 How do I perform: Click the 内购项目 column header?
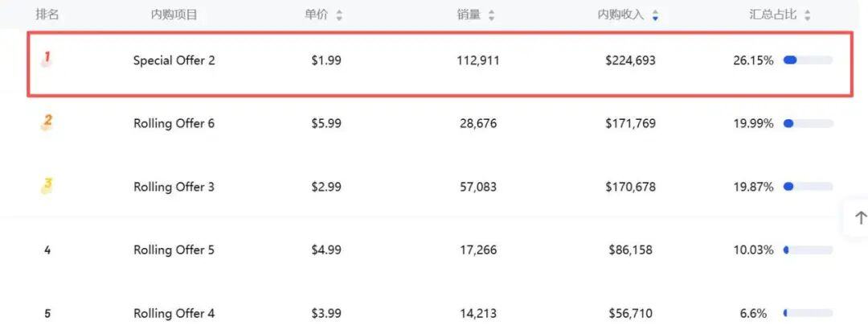coord(174,14)
